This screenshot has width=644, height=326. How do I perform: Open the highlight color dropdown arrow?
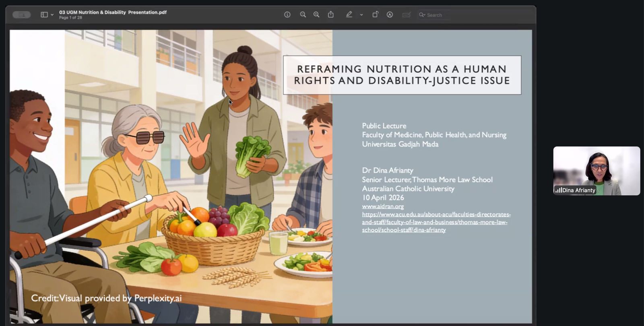(x=361, y=15)
